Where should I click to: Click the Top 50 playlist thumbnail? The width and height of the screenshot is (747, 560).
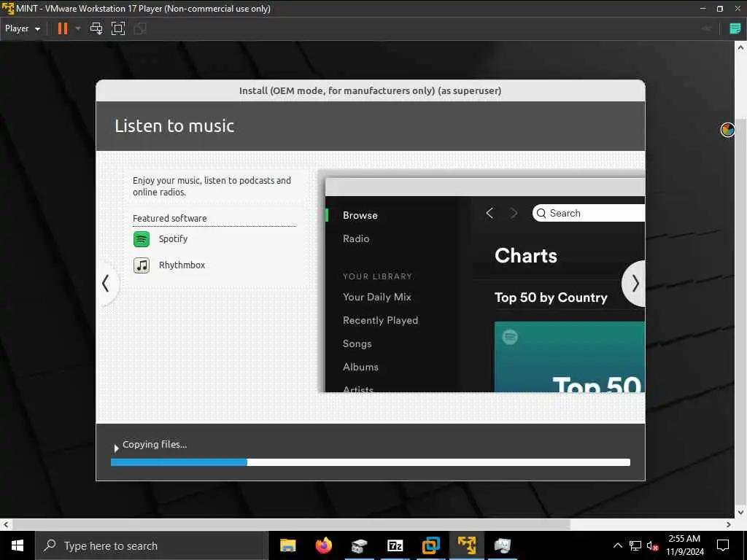pos(569,357)
